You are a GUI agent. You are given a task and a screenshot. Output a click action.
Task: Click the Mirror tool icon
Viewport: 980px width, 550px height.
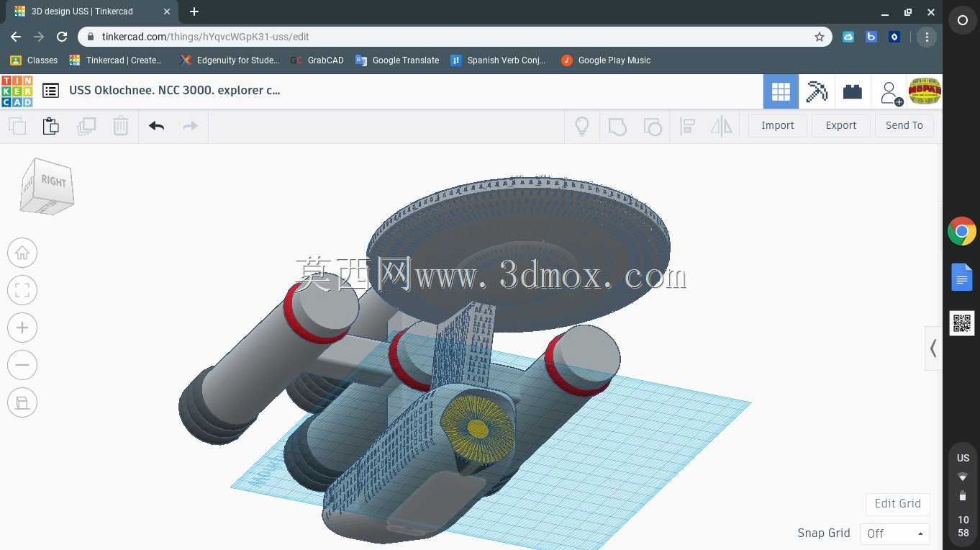pos(721,127)
